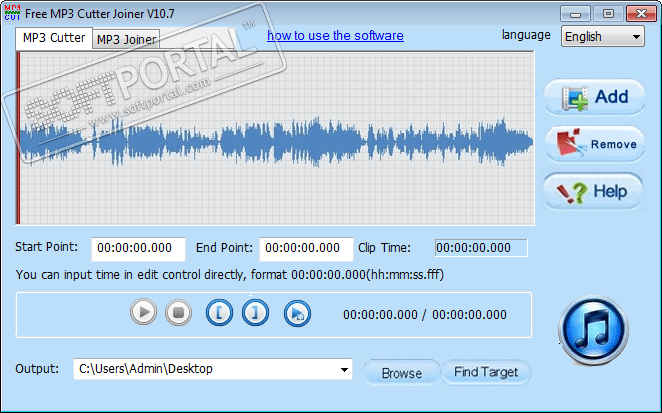Switch to the MP3 Joiner tab
This screenshot has height=413, width=662.
coord(126,40)
